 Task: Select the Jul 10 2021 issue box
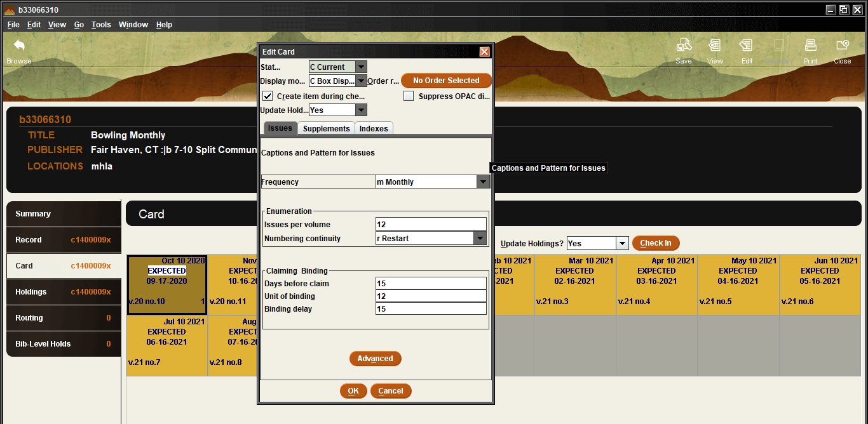click(x=167, y=345)
